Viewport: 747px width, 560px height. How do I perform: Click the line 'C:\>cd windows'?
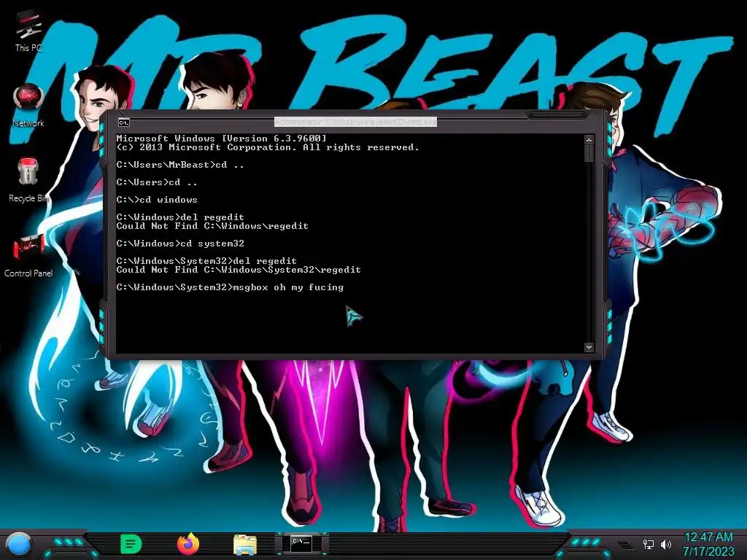point(157,200)
